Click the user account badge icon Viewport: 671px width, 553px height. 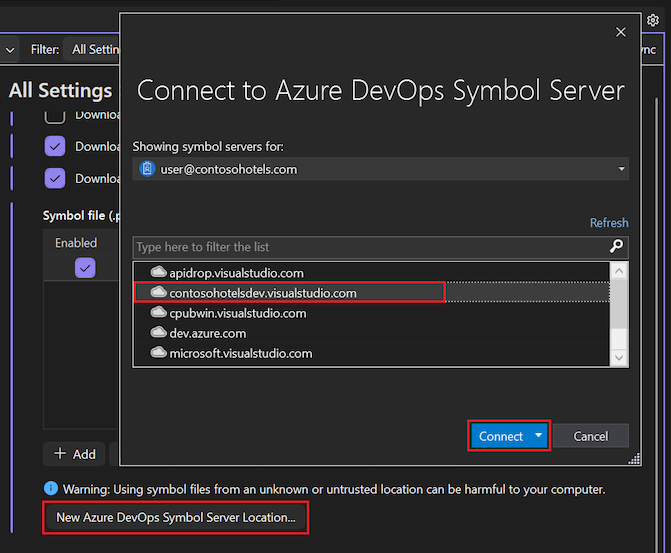point(147,169)
